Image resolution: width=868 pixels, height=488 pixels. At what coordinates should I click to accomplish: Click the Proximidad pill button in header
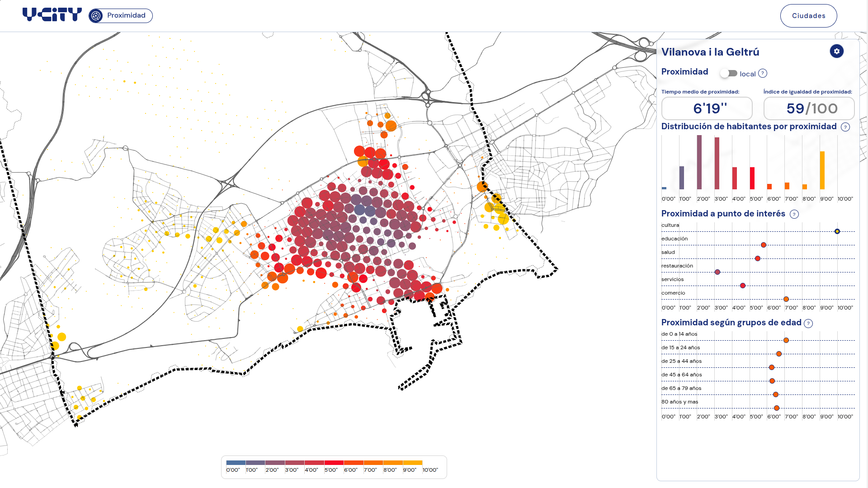[x=121, y=16]
